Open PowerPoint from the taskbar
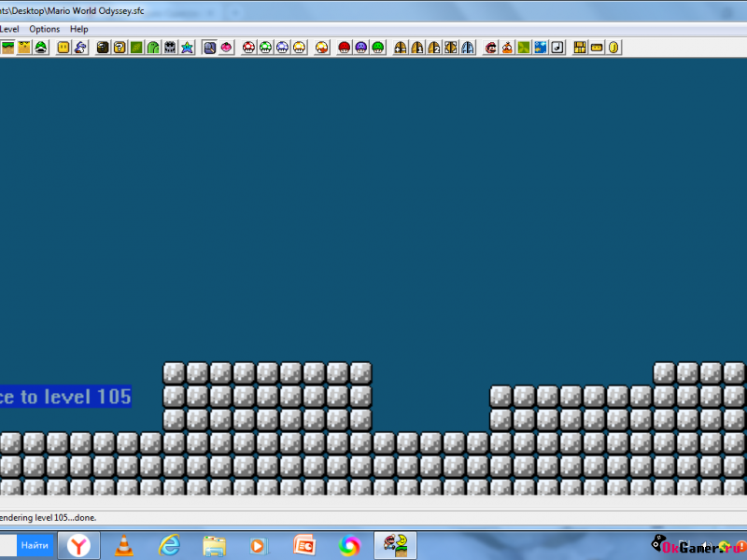 click(x=304, y=546)
